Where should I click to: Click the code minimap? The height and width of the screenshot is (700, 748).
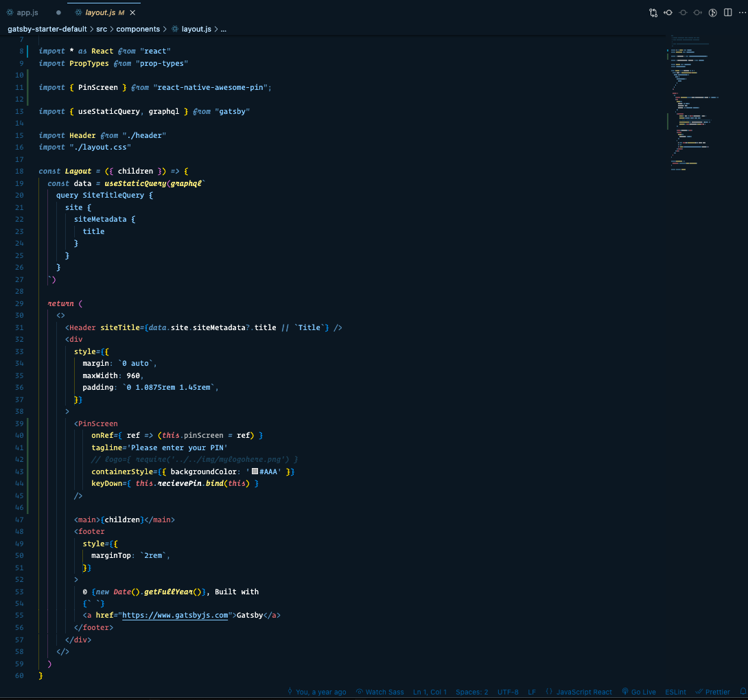pos(694,102)
